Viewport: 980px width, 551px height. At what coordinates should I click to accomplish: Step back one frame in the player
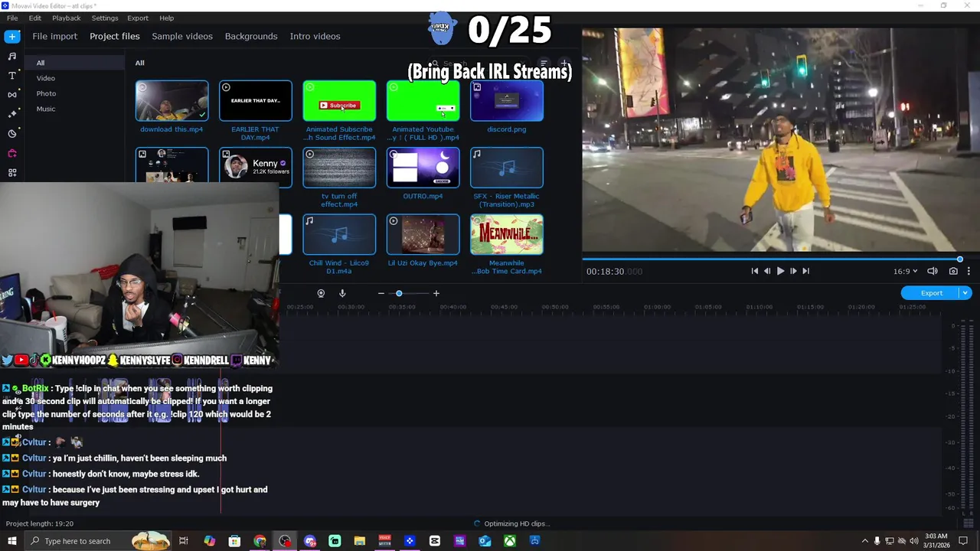[x=767, y=271]
